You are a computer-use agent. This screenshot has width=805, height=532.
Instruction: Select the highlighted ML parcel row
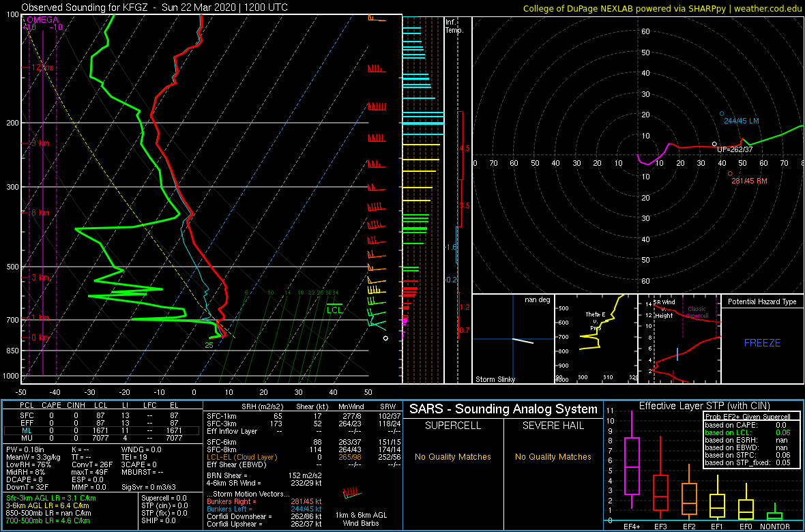[101, 431]
